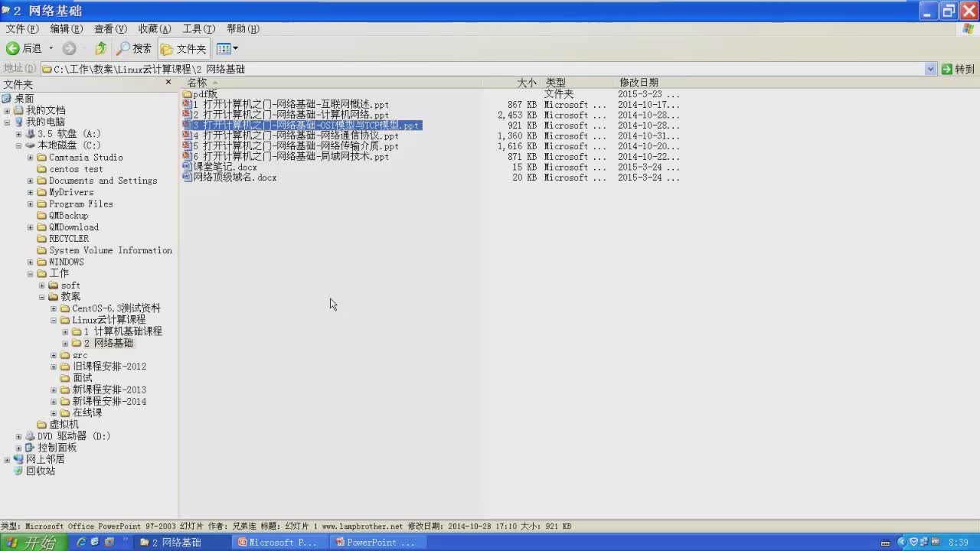This screenshot has height=551, width=980.
Task: Click the Up one level folder icon
Action: tap(100, 48)
